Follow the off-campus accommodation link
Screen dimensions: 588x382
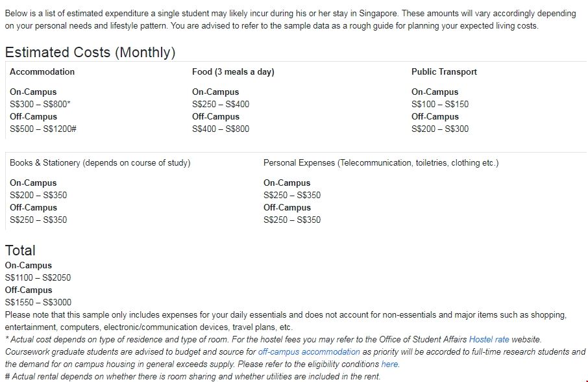click(x=309, y=351)
